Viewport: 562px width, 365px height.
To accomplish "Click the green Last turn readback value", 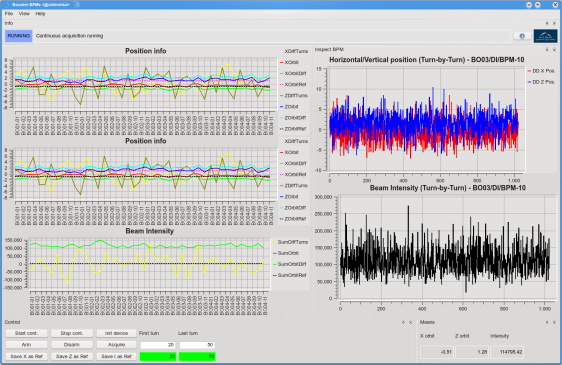I will (197, 356).
